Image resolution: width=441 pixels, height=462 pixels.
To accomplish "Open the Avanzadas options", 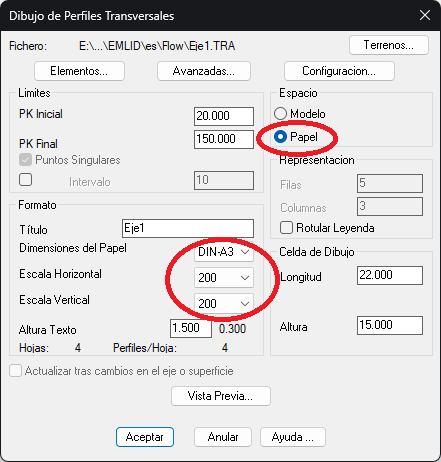I will (x=204, y=71).
